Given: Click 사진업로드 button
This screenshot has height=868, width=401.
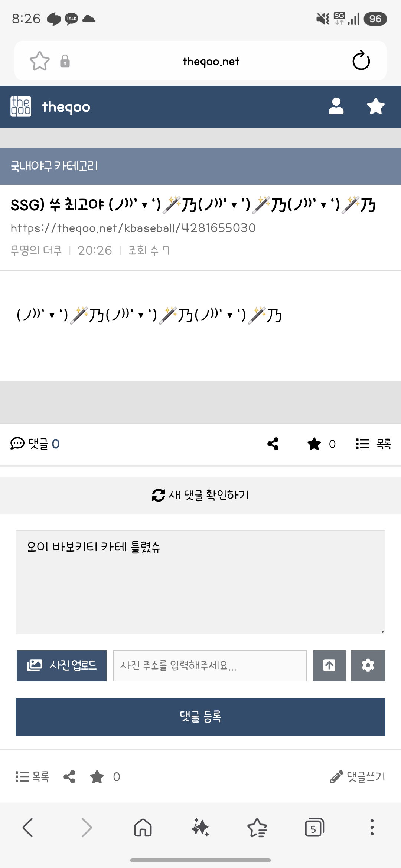Looking at the screenshot, I should click(62, 665).
